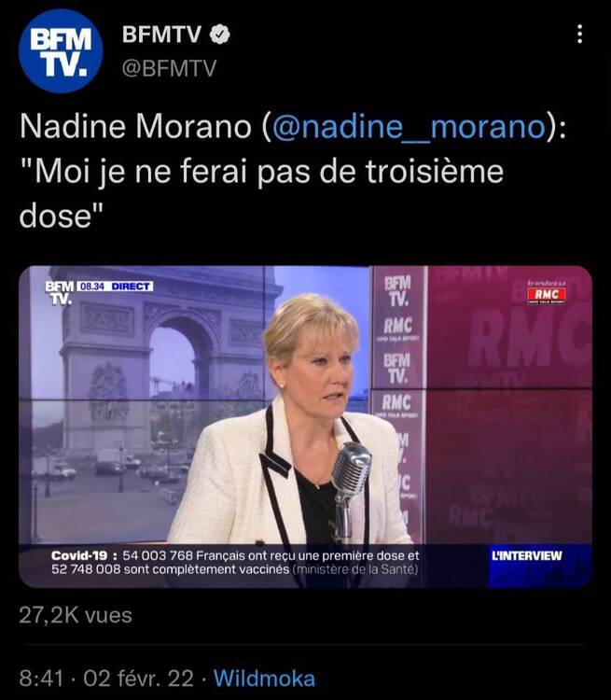
Task: Click the red RMC logo in the video corner
Action: (x=547, y=295)
